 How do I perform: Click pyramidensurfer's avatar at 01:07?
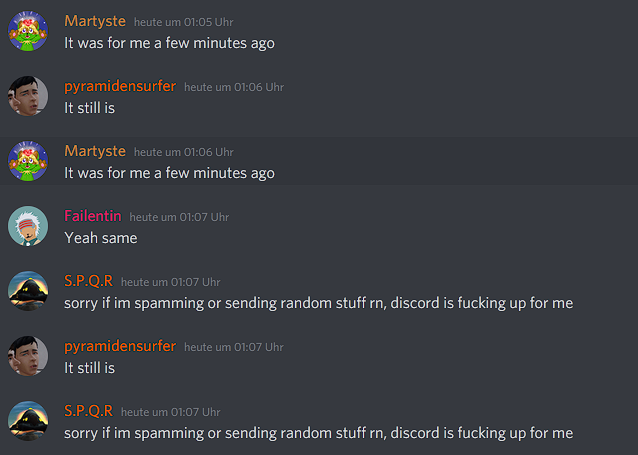pyautogui.click(x=28, y=356)
